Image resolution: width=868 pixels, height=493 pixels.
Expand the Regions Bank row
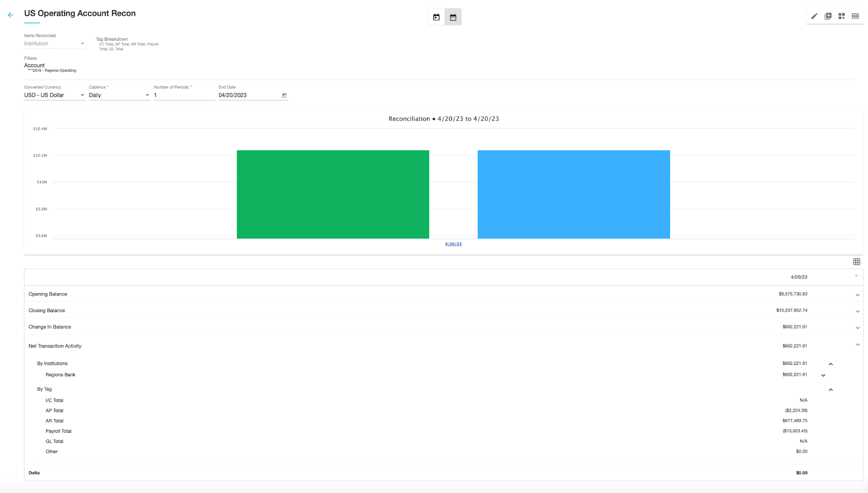click(x=823, y=375)
